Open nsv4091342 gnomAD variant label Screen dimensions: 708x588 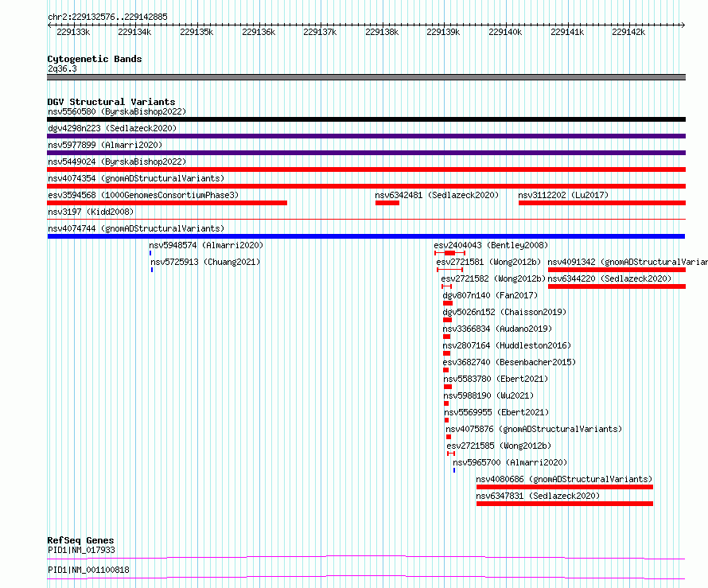click(x=628, y=262)
